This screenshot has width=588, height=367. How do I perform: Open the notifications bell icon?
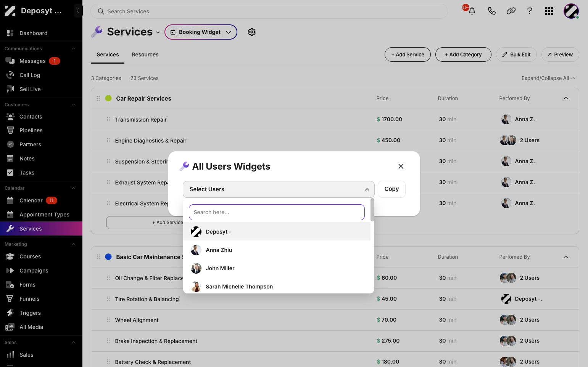472,11
